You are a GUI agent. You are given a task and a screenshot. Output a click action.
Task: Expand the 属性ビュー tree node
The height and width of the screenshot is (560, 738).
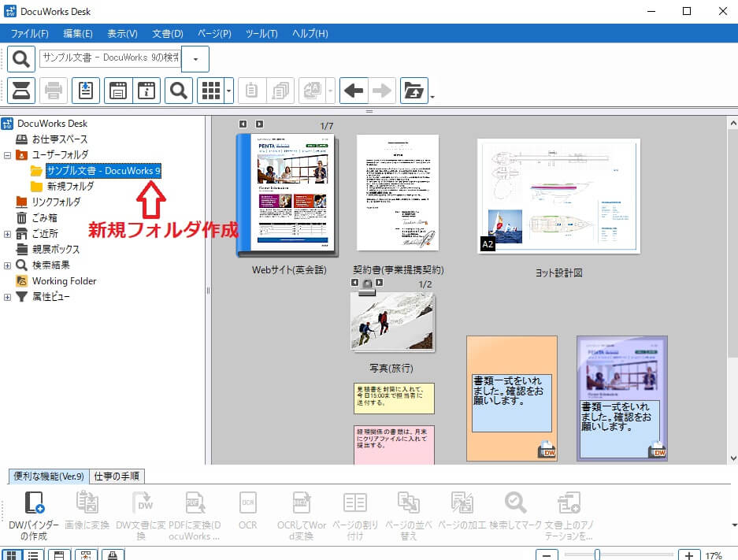[x=8, y=297]
